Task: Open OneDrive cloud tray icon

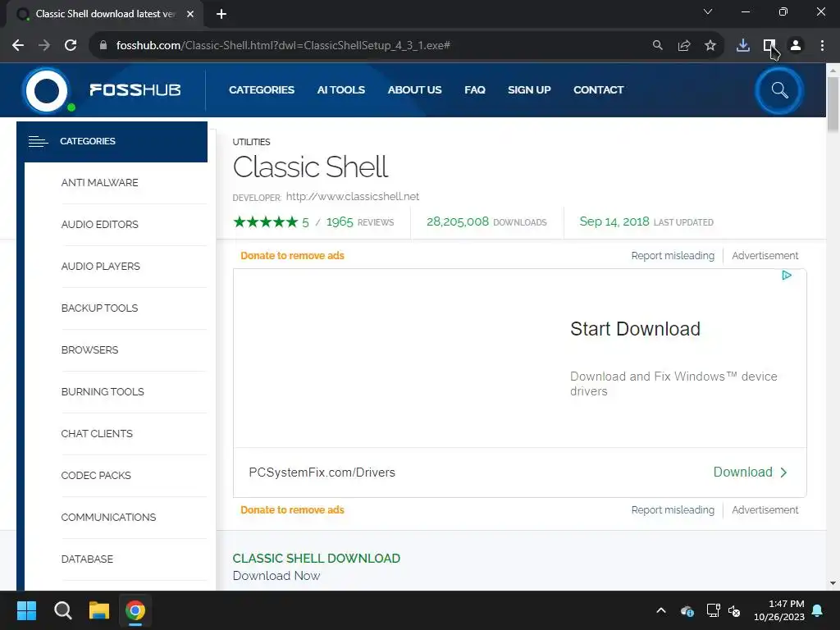Action: coord(687,610)
